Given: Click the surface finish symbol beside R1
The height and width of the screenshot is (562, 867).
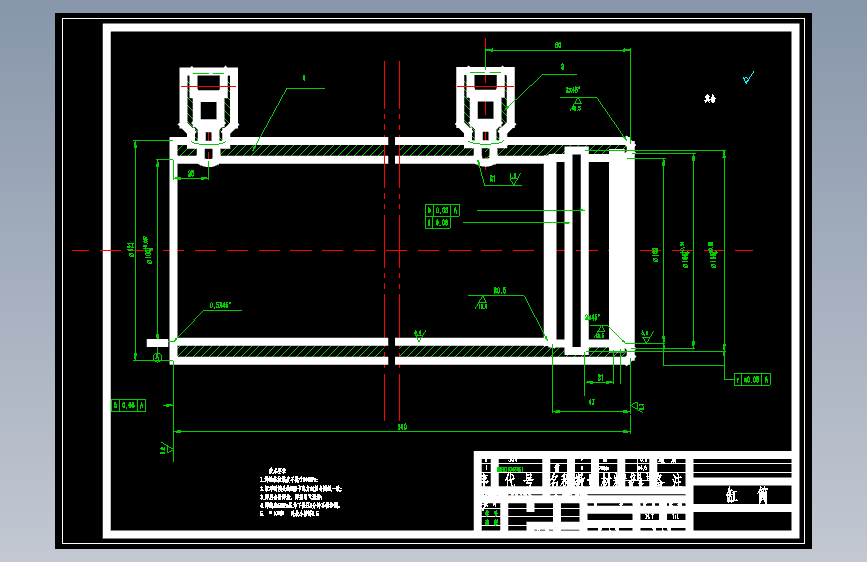Looking at the screenshot, I should pos(515,179).
